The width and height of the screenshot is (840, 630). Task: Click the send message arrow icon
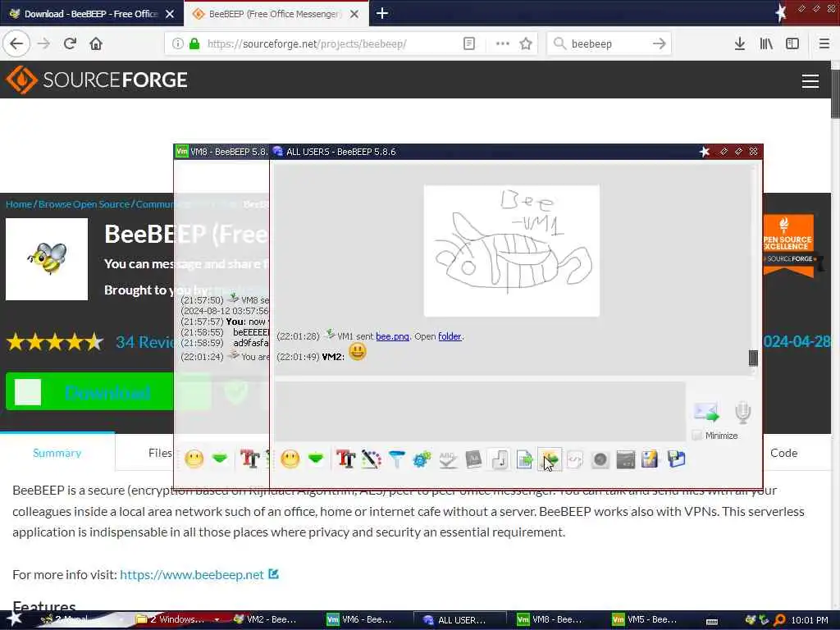pos(706,412)
